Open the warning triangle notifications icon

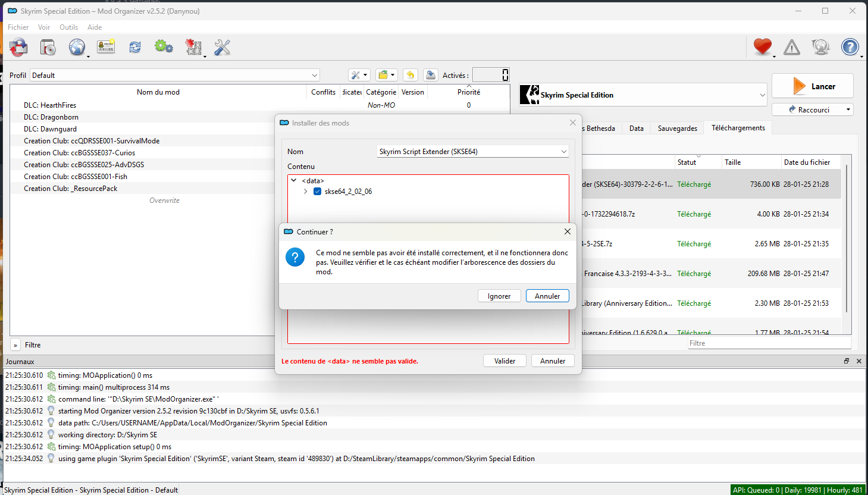click(x=792, y=47)
